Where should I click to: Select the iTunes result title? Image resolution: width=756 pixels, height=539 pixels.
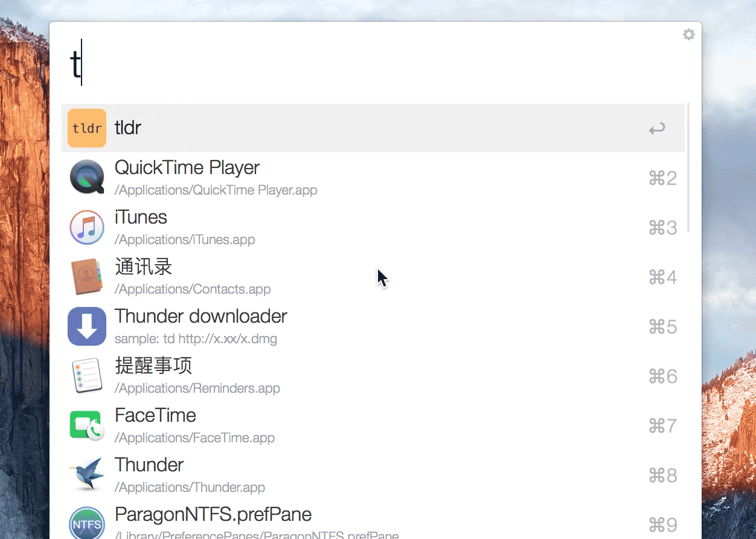(141, 217)
